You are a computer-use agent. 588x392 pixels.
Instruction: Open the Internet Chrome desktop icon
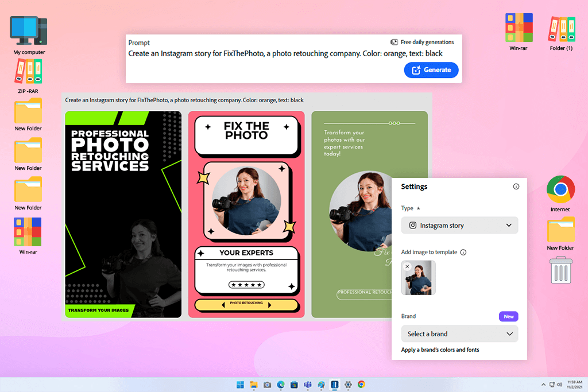(560, 194)
